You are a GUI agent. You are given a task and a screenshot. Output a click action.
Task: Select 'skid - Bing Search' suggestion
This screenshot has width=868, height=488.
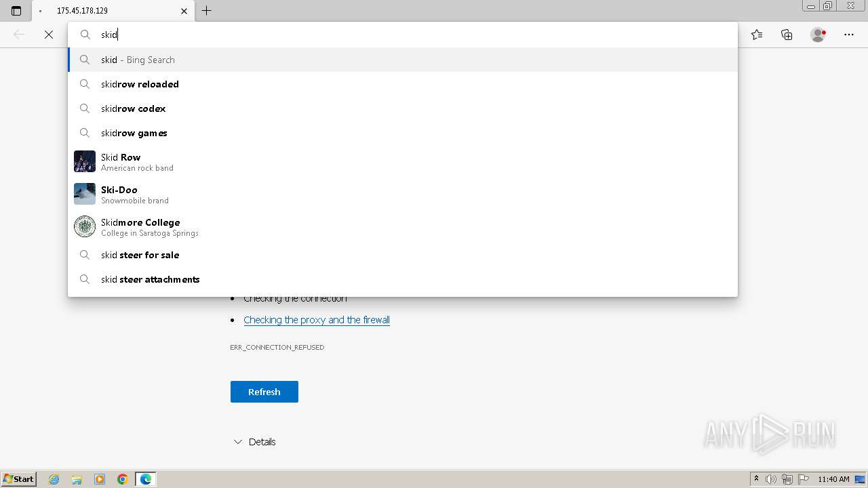pyautogui.click(x=403, y=60)
